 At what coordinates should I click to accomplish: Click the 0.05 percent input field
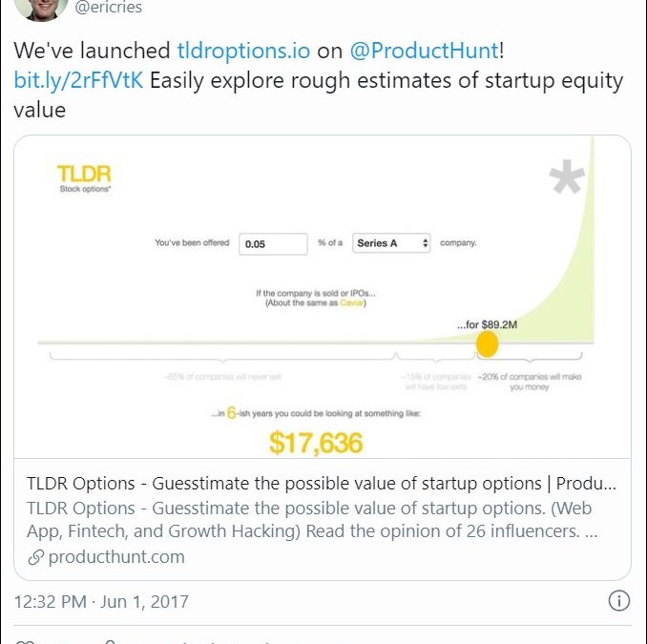click(273, 243)
